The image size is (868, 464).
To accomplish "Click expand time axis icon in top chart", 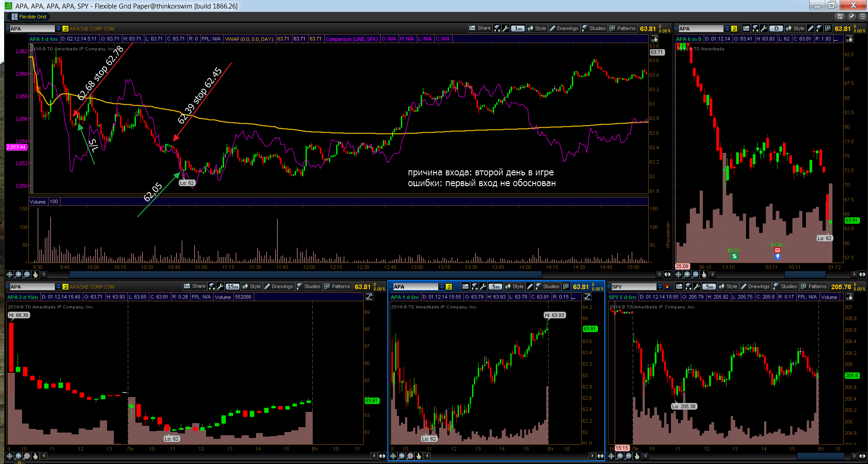I will pyautogui.click(x=667, y=274).
